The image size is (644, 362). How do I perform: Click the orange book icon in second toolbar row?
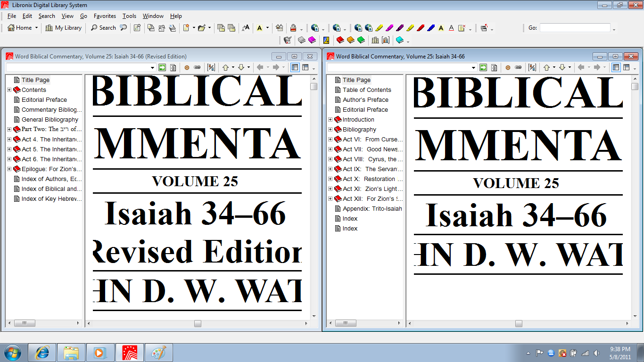tap(350, 40)
